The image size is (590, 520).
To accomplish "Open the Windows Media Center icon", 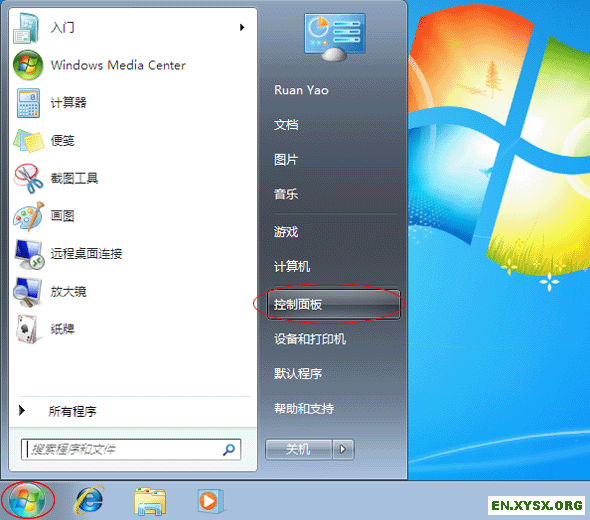I will pos(28,65).
